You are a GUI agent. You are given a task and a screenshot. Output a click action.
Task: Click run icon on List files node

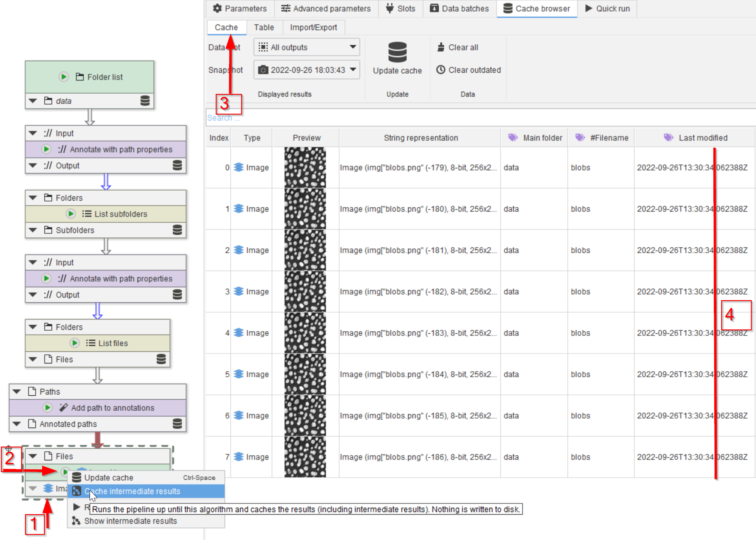[75, 343]
